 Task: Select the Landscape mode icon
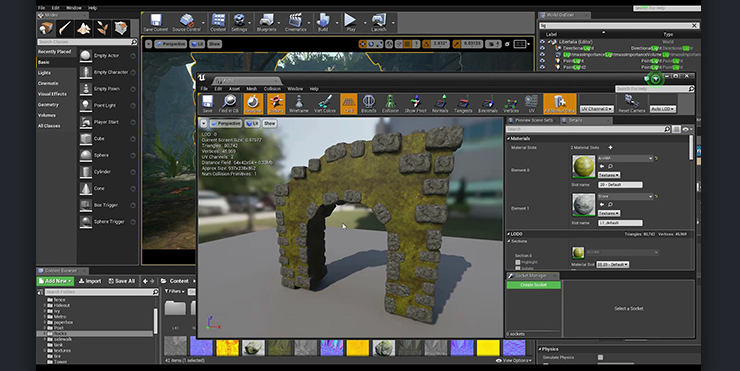point(84,28)
